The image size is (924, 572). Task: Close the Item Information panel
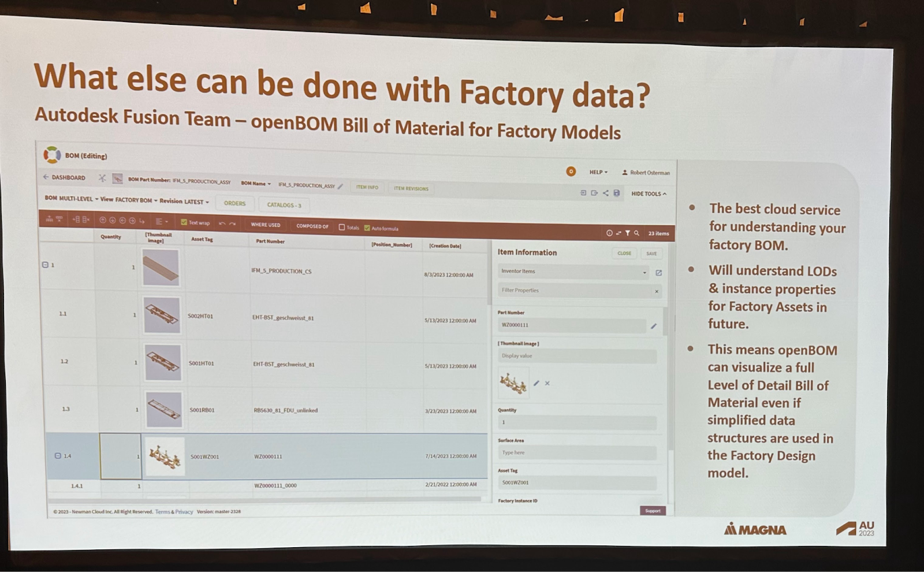[x=624, y=253]
